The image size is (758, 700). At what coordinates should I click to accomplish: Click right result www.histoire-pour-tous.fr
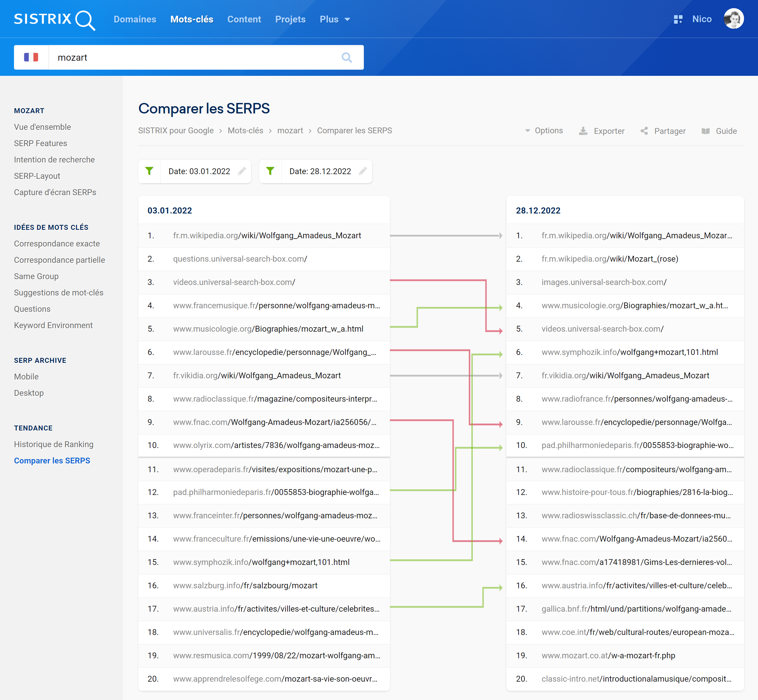coord(637,492)
